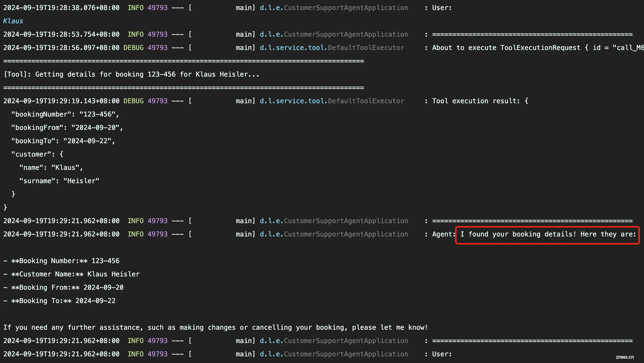The image size is (644, 363).
Task: Click INFO level on the first log line
Action: click(x=136, y=8)
